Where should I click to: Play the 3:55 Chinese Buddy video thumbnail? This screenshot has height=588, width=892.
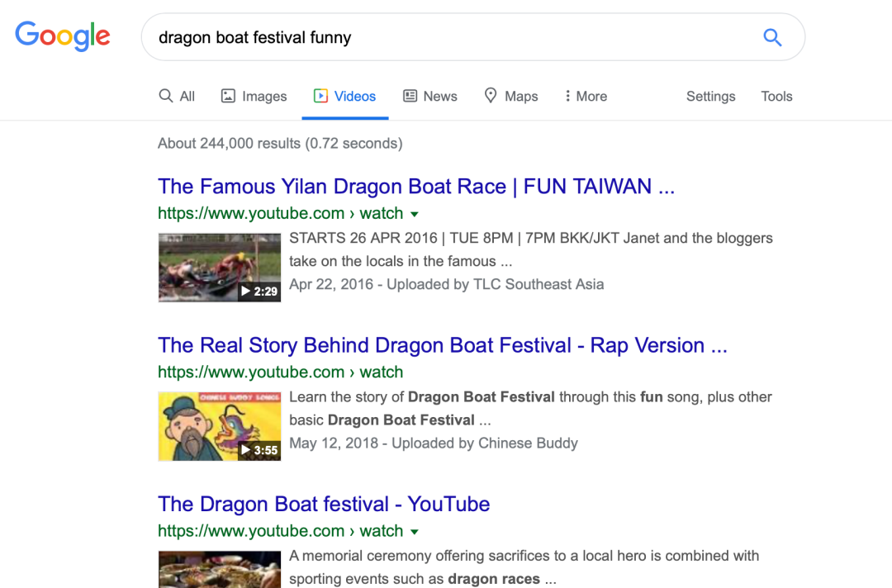point(220,426)
